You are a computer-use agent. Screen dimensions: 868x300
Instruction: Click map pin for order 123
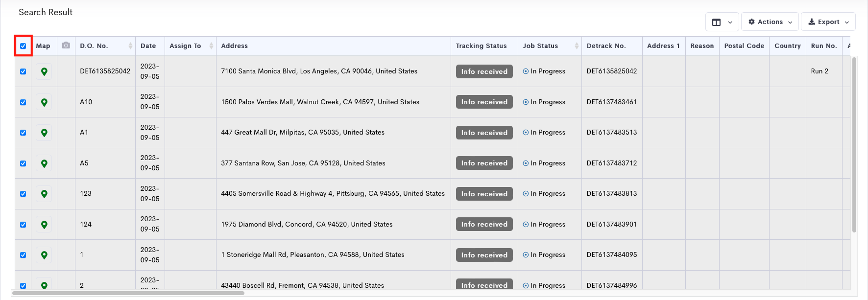pyautogui.click(x=44, y=194)
